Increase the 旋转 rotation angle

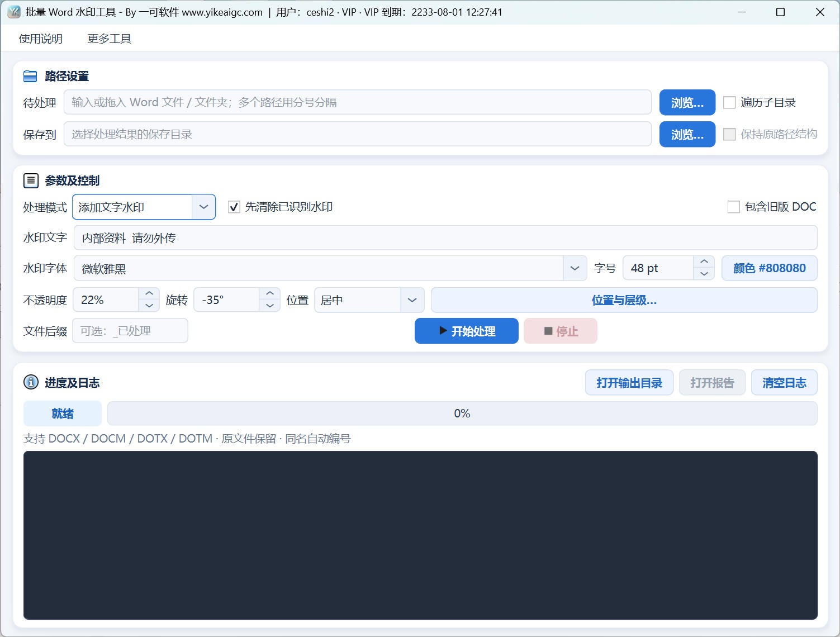pyautogui.click(x=270, y=294)
